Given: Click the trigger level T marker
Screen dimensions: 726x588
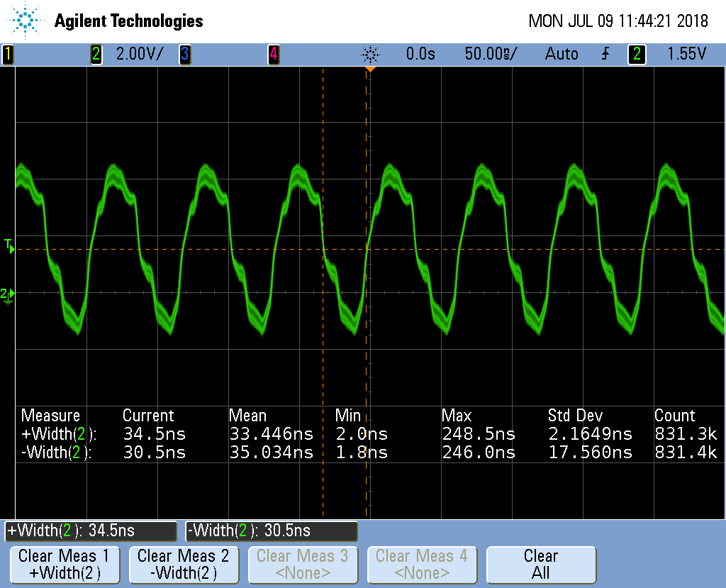Looking at the screenshot, I should (x=9, y=247).
